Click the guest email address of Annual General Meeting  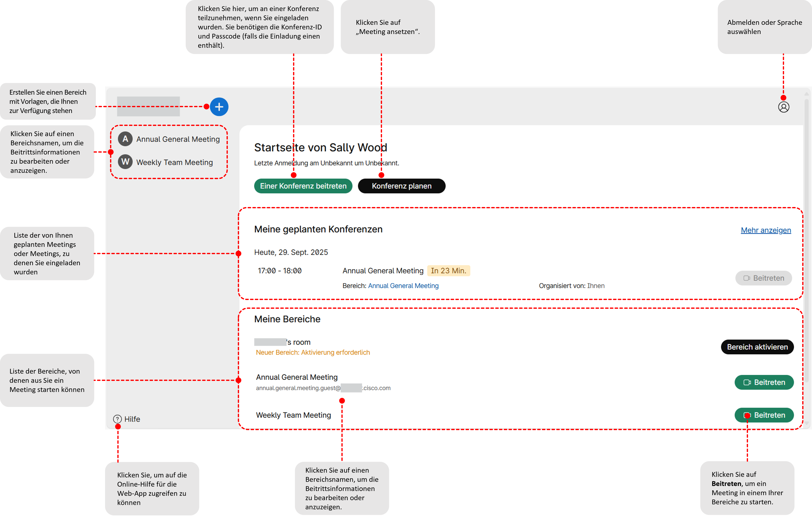coord(323,388)
